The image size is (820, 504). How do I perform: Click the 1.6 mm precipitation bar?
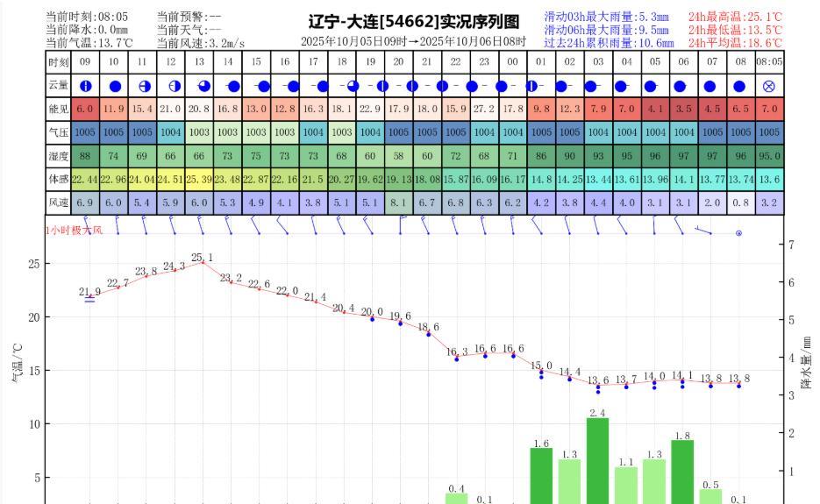click(541, 476)
